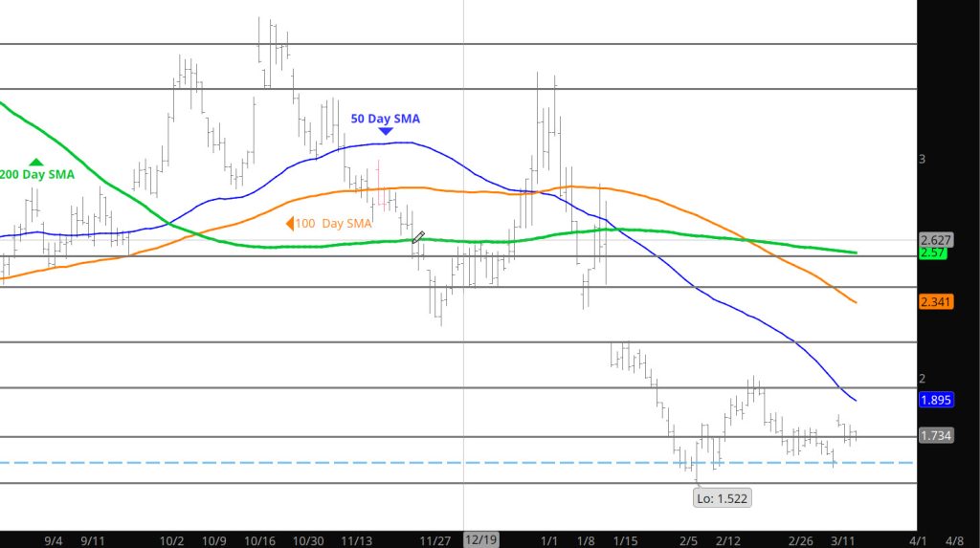The width and height of the screenshot is (980, 548).
Task: Click the blue 1.895 price tag
Action: click(933, 400)
